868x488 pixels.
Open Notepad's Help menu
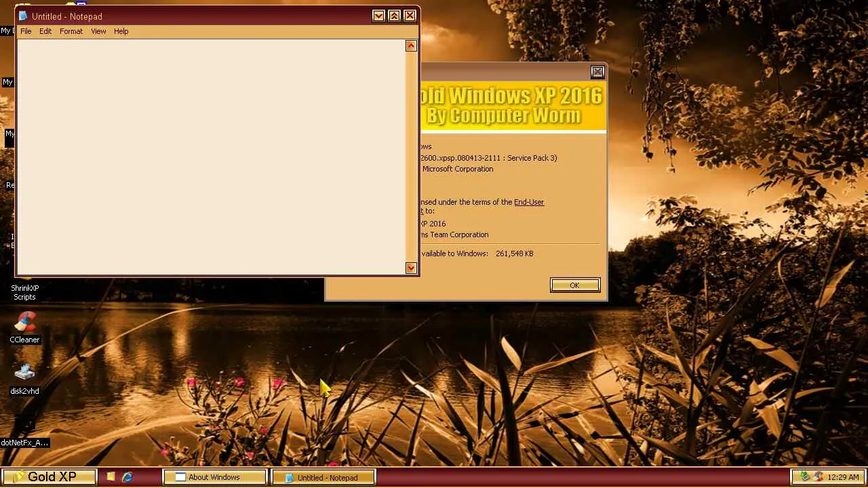coord(121,31)
